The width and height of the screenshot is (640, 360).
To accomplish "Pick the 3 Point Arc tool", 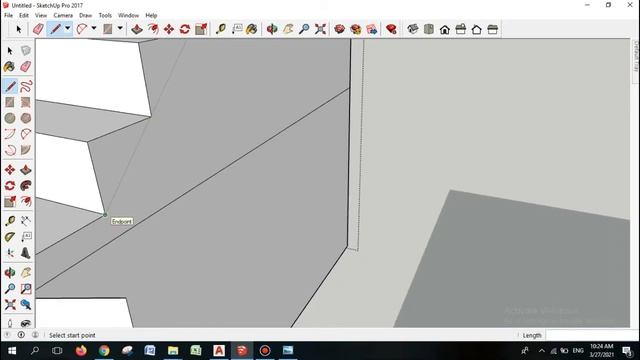I will pyautogui.click(x=10, y=150).
